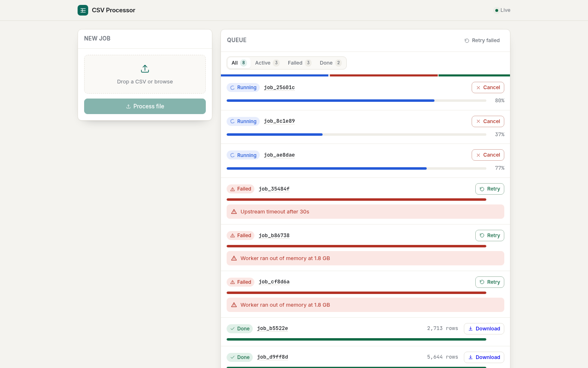
Task: Click the "2,713 rows" count
Action: [443, 328]
